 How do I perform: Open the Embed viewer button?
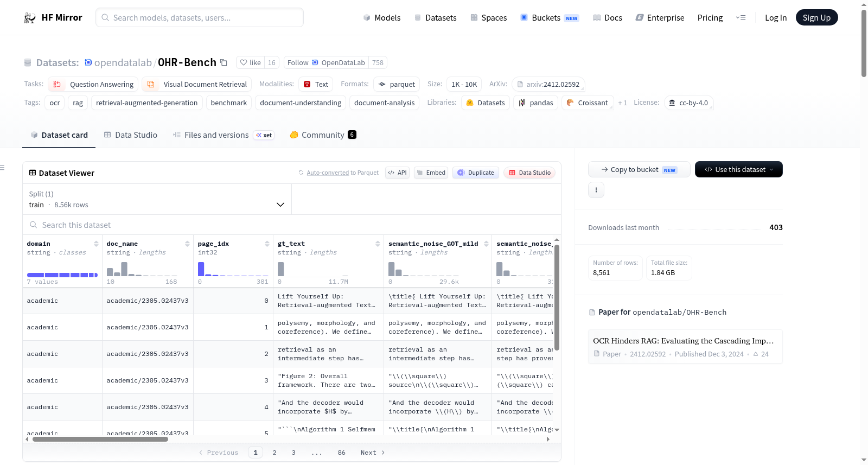tap(431, 173)
